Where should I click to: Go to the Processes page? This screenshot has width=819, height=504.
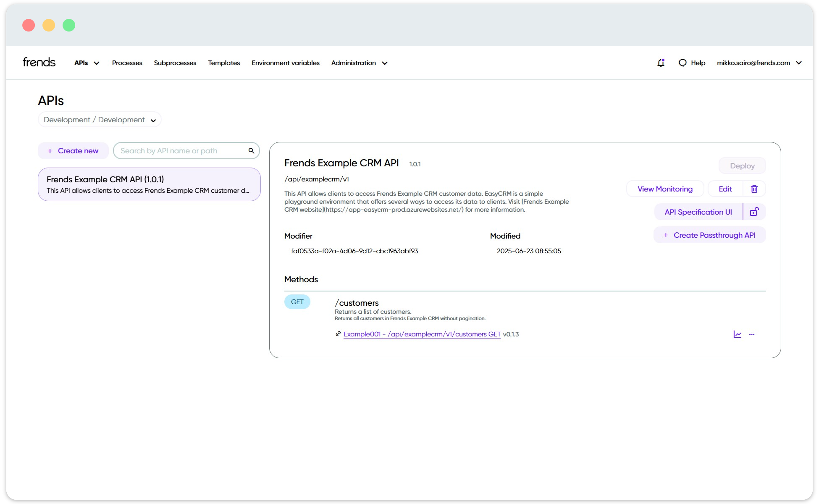coord(127,63)
